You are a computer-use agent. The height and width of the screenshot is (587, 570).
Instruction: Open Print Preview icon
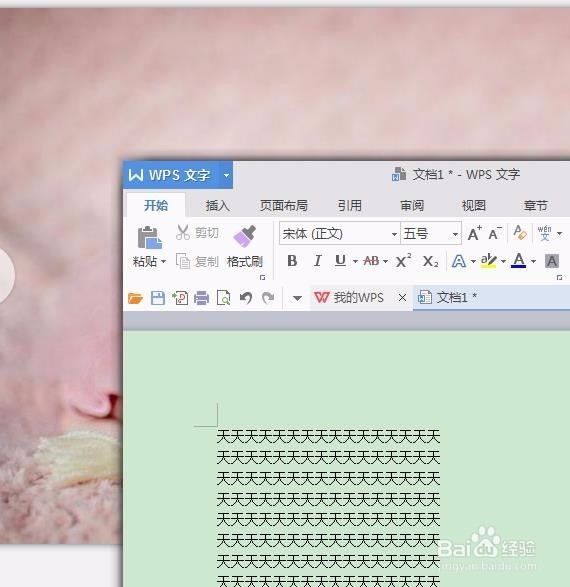pos(223,298)
